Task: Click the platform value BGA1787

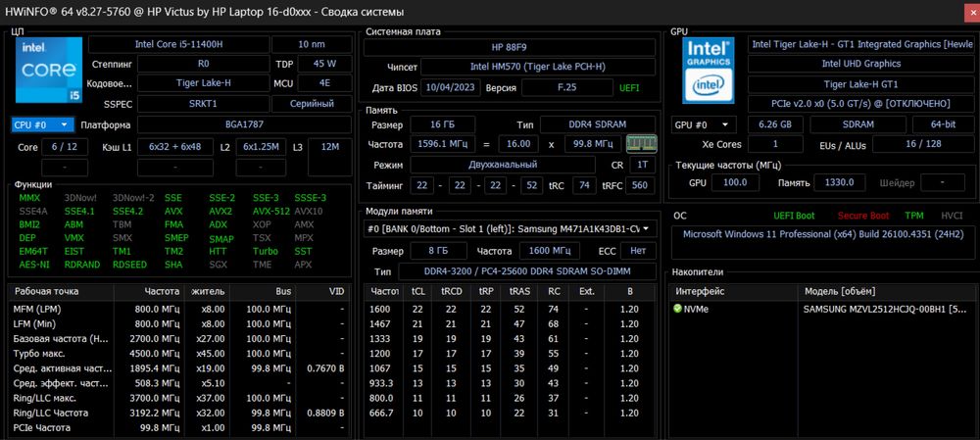Action: (244, 125)
